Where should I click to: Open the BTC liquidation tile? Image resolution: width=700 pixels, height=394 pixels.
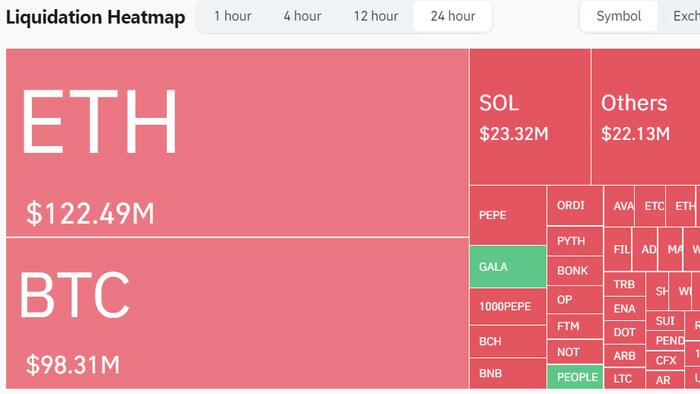[237, 313]
